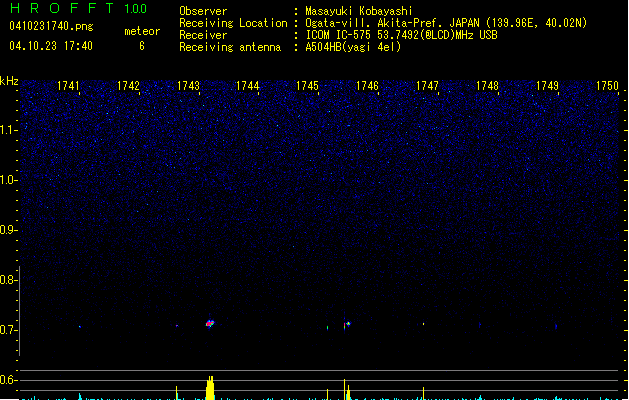Viewport: 629px width, 400px height.
Task: Click the 1742 time marker
Action: pyautogui.click(x=128, y=86)
